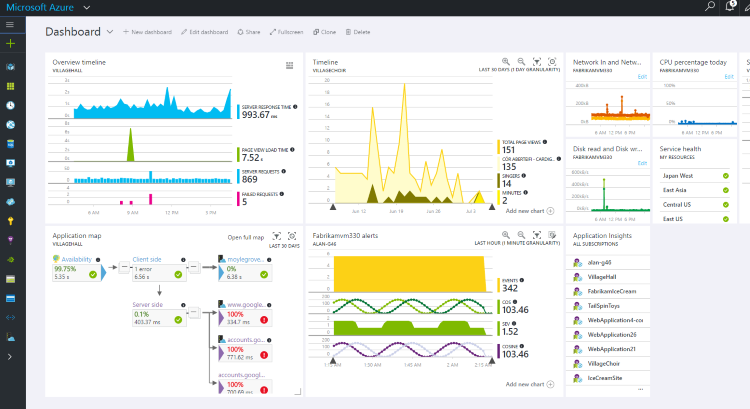The height and width of the screenshot is (409, 750).
Task: Zoom in on Fabrikamvm330 alerts chart
Action: [506, 235]
